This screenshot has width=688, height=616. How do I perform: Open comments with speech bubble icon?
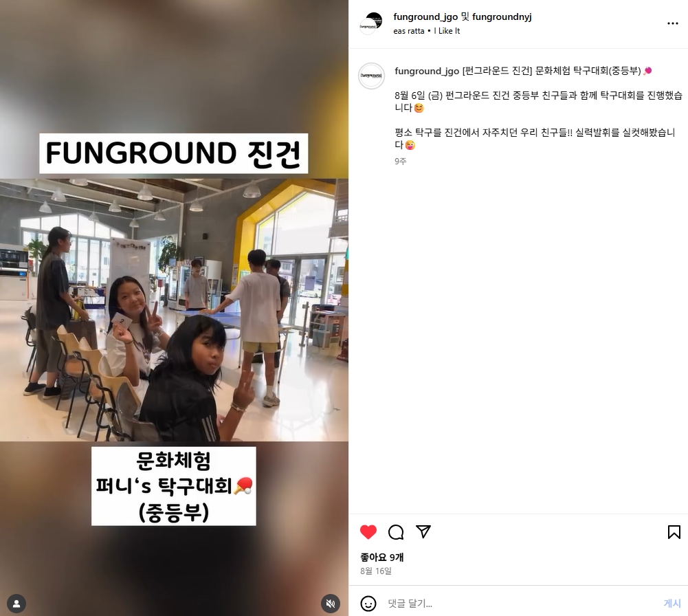coord(396,531)
